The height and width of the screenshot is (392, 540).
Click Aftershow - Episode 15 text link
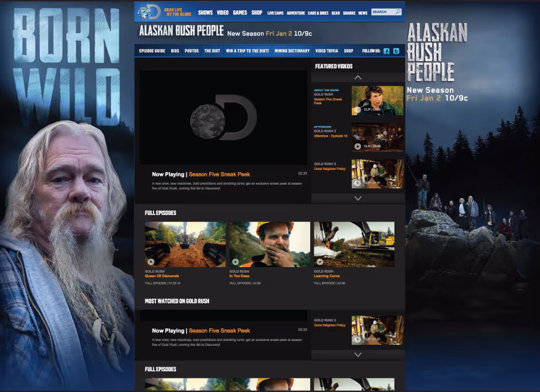331,136
